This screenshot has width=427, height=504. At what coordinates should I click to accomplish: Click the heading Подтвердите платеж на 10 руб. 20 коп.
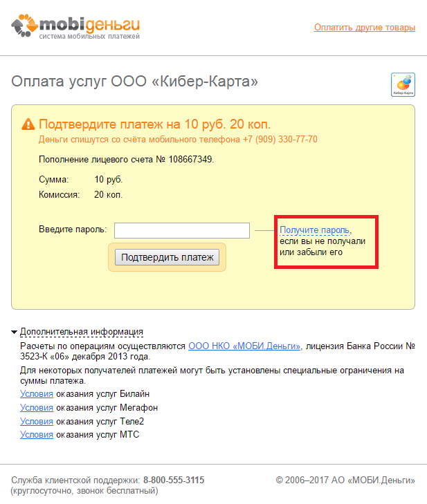click(155, 124)
